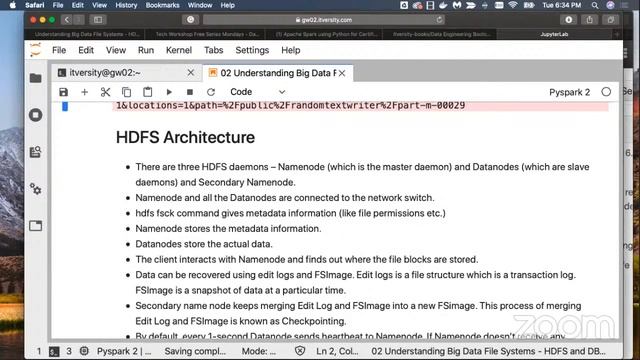This screenshot has width=640, height=360.
Task: Click the Mode indicator in status bar
Action: pos(259,351)
